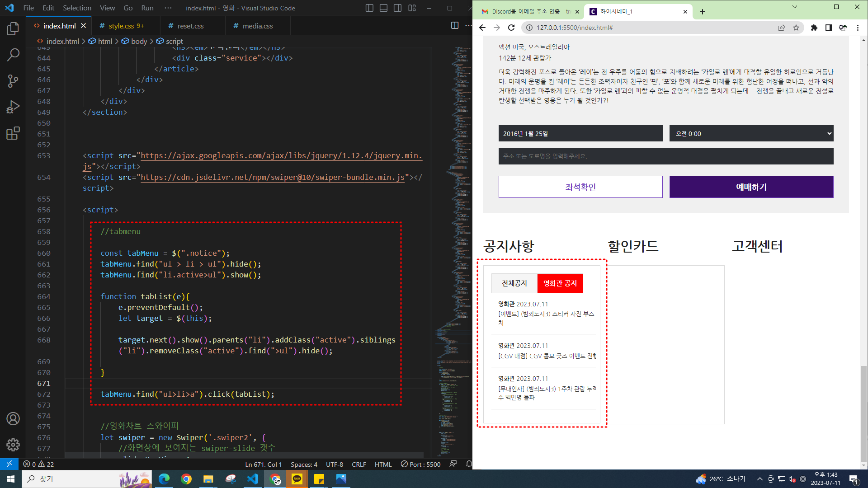
Task: Toggle the bottom panel layout button
Action: tap(383, 8)
